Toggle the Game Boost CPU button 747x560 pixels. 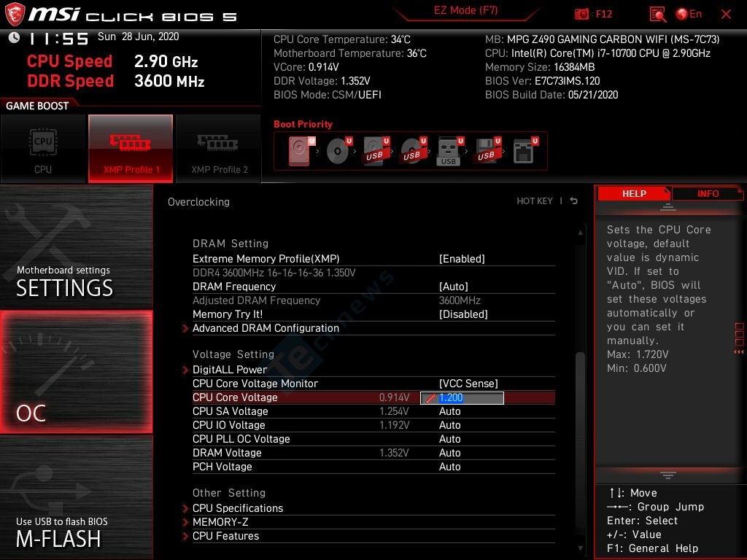[43, 149]
